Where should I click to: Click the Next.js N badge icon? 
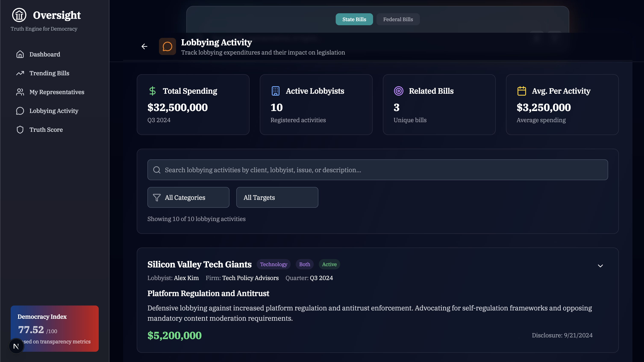(16, 346)
